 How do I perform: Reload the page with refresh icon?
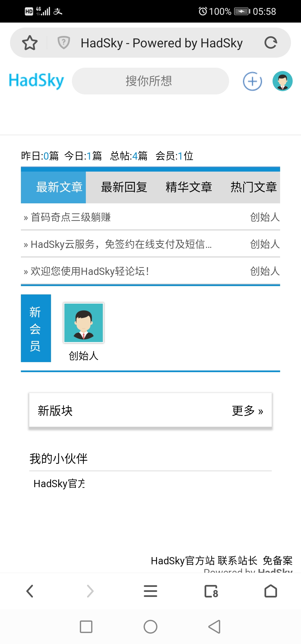coord(271,43)
